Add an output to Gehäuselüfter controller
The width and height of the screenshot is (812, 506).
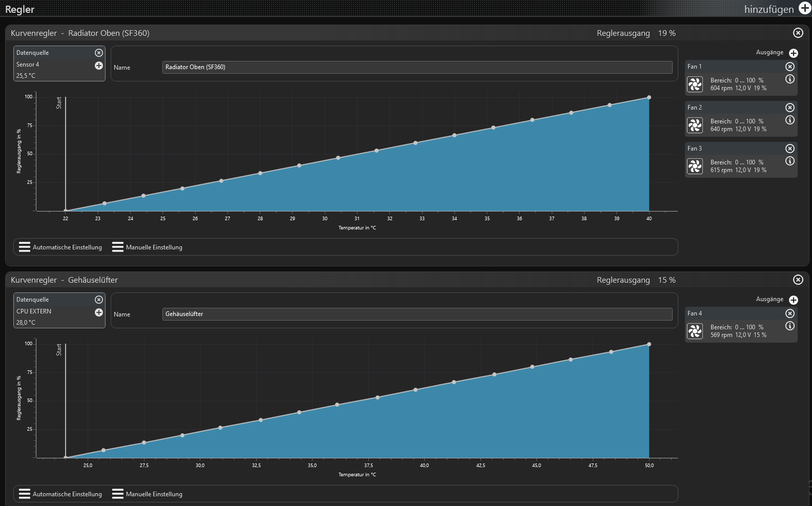[794, 300]
